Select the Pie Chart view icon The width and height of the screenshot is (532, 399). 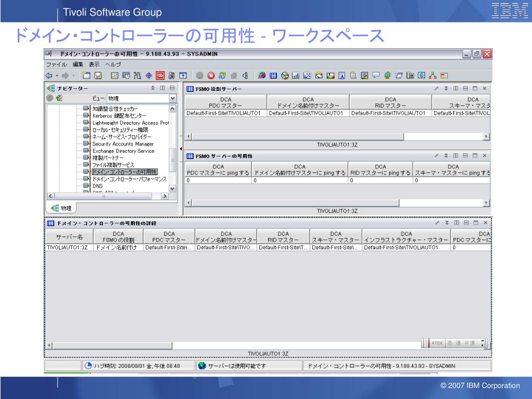click(285, 76)
